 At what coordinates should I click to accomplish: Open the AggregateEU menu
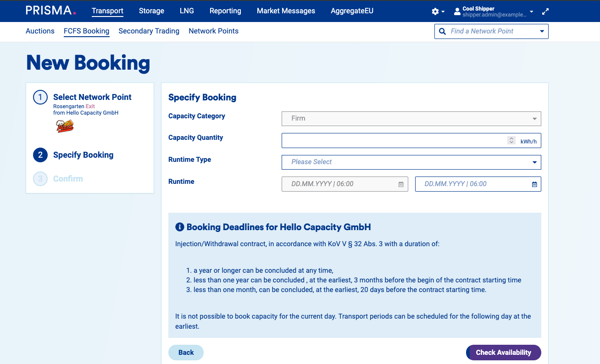(352, 11)
